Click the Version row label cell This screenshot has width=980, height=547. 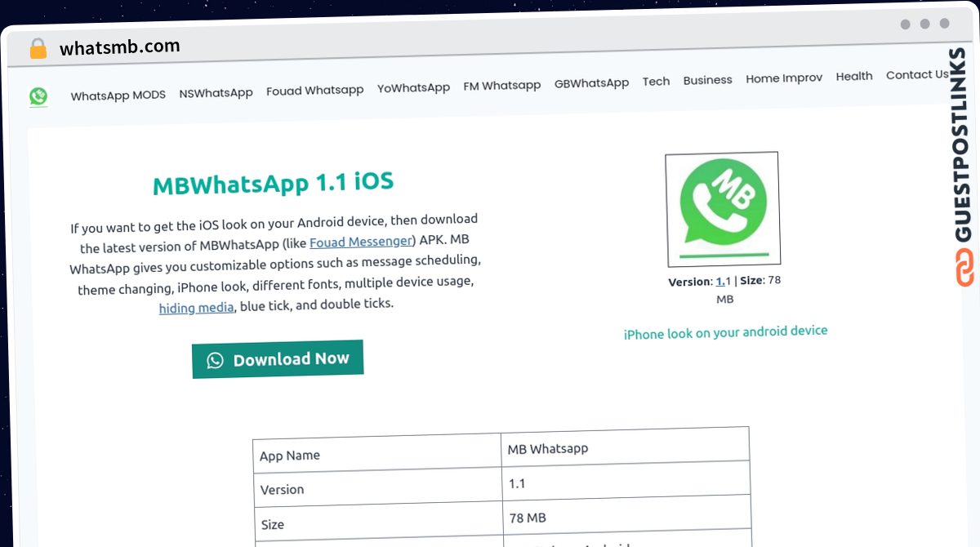click(x=378, y=489)
